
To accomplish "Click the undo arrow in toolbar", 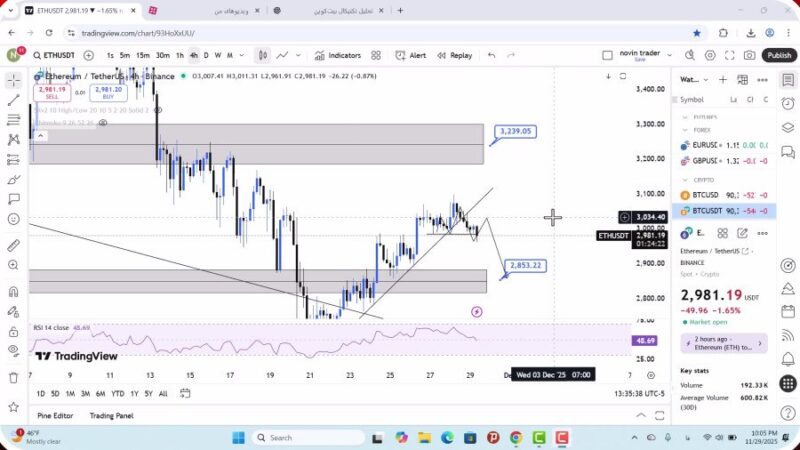I will click(491, 55).
